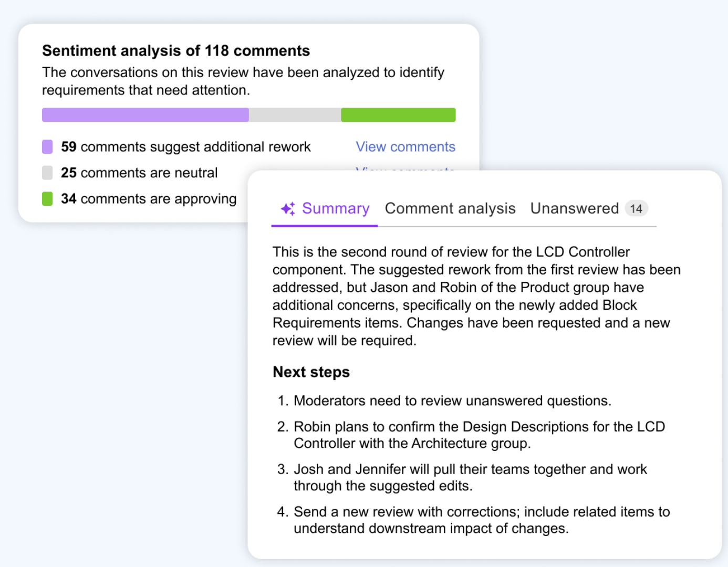The image size is (728, 567).
Task: Click the step about moderators reviewing unanswered questions
Action: point(452,401)
